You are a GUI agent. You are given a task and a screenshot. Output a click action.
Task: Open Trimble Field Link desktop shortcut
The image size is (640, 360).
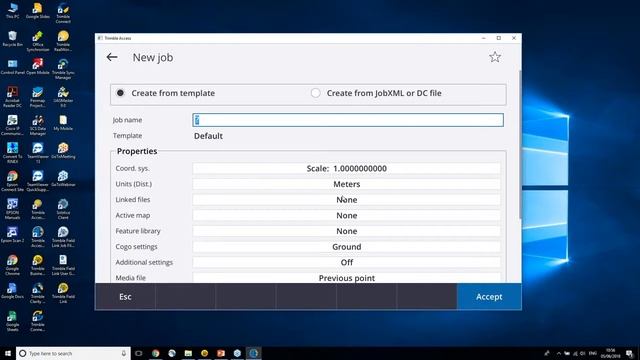click(63, 292)
